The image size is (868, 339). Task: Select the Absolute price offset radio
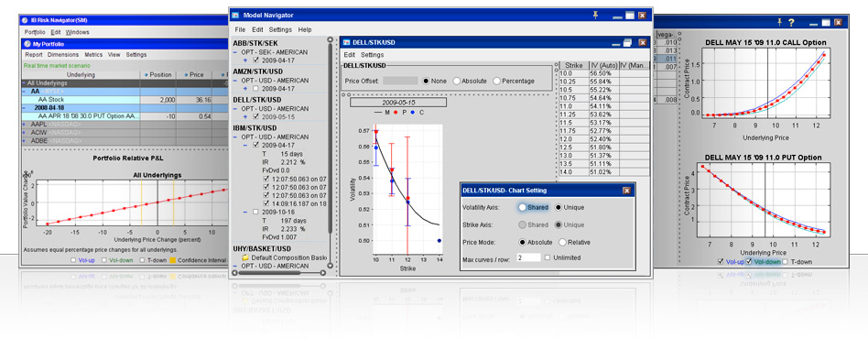click(x=457, y=81)
